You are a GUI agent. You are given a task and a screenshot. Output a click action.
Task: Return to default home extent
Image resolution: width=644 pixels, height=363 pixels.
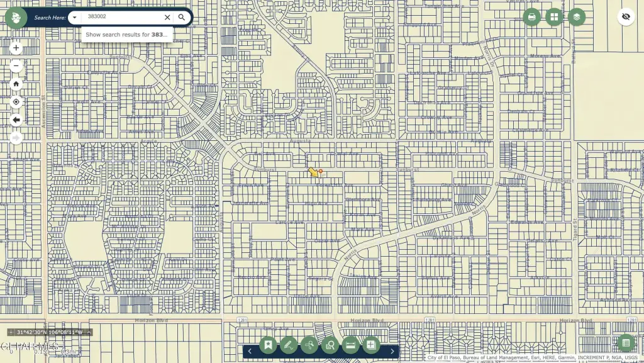[16, 84]
